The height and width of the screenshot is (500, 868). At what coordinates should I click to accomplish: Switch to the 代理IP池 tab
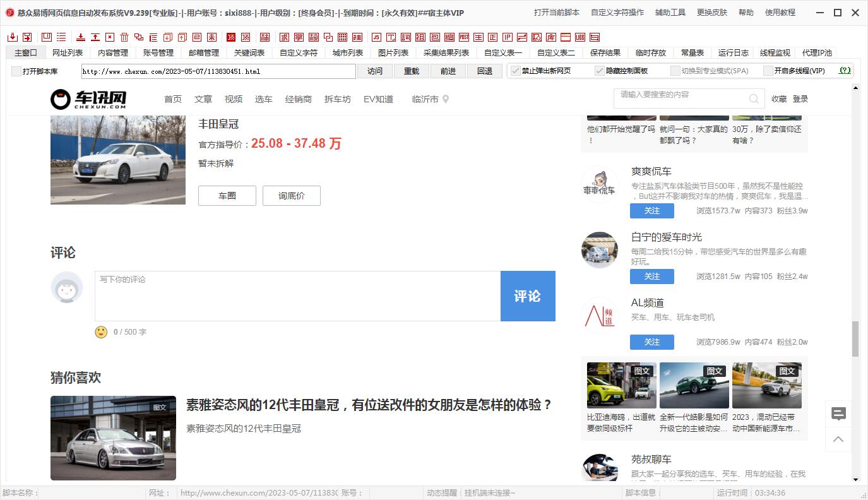pyautogui.click(x=817, y=53)
